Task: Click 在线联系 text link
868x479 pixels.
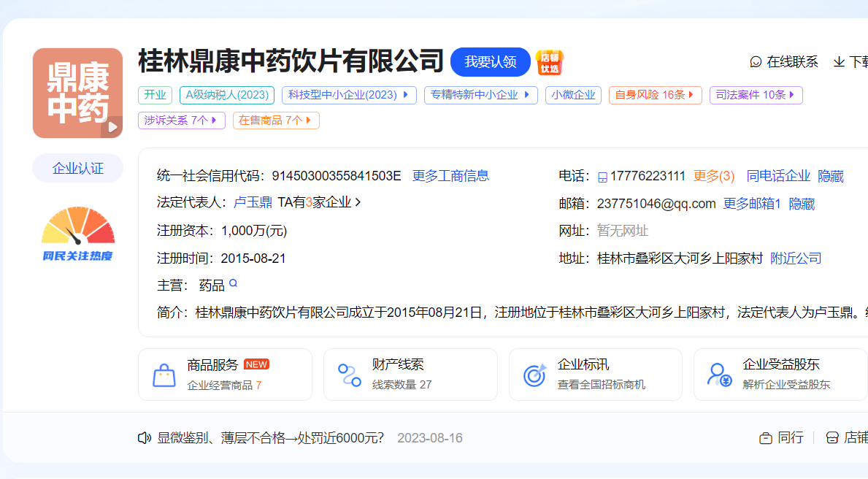Action: pos(792,62)
